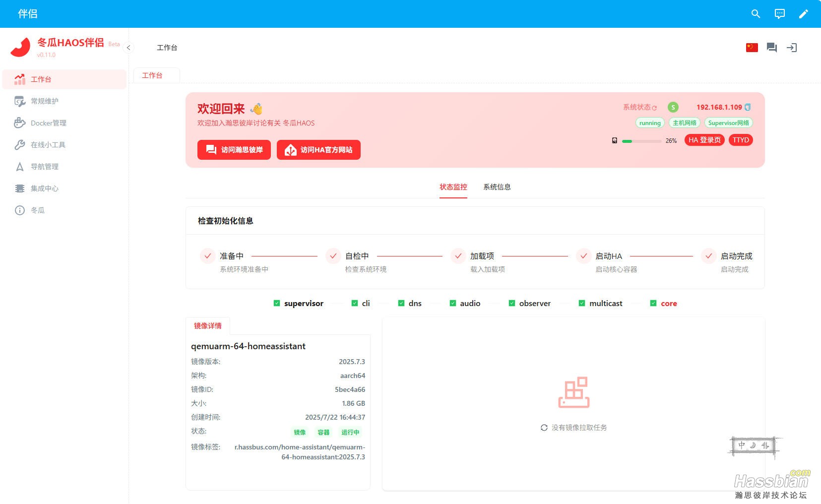821x504 pixels.
Task: Click the image name qemuarm-64-homeassistant
Action: (x=248, y=346)
